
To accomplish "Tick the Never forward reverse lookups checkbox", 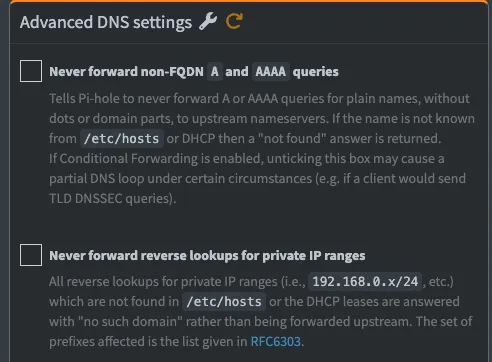I will (x=31, y=255).
